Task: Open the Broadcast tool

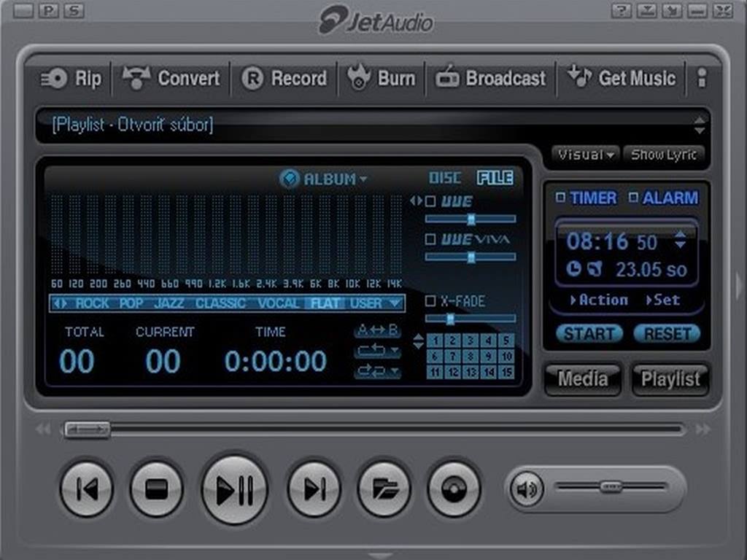Action: pyautogui.click(x=491, y=78)
